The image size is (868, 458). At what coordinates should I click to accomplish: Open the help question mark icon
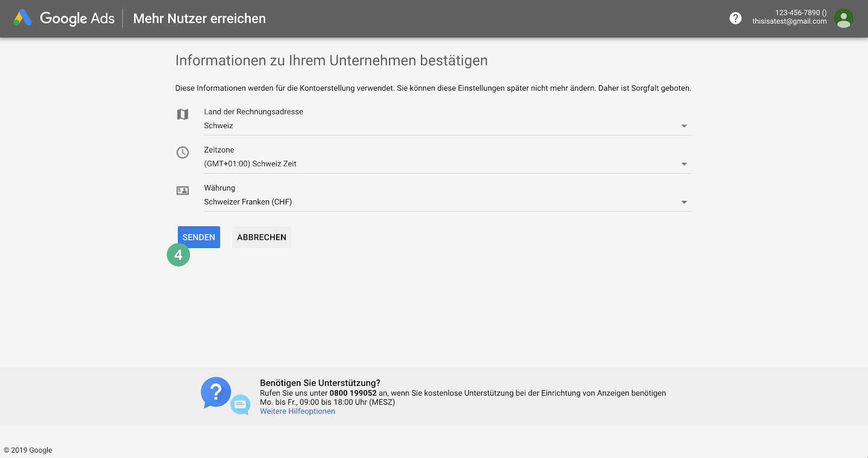[735, 18]
